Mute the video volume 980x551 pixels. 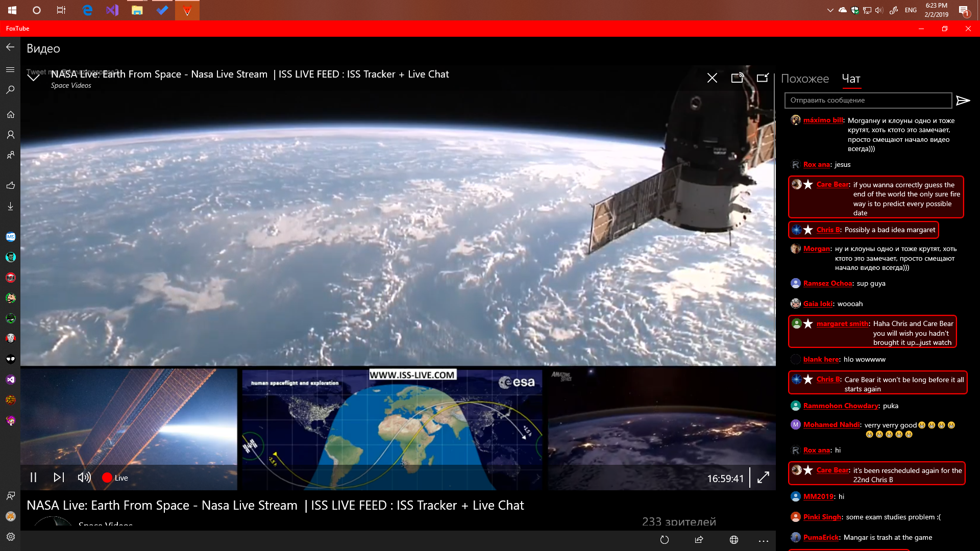click(x=84, y=478)
